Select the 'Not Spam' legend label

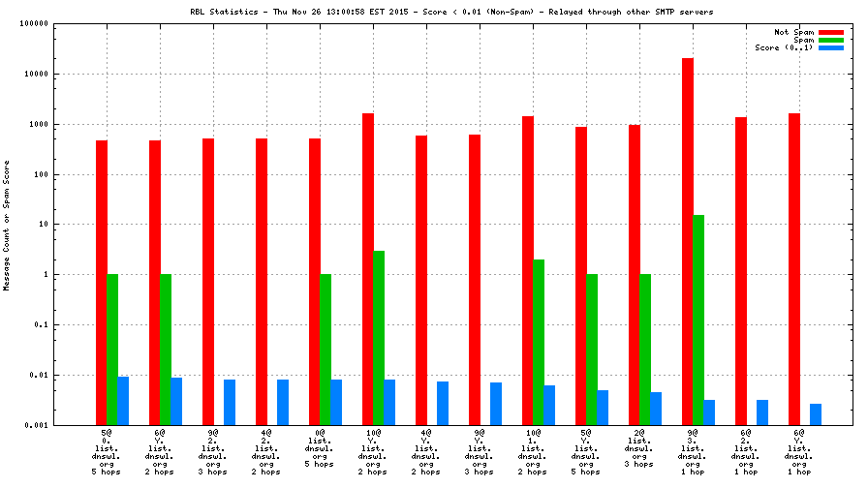coord(793,32)
